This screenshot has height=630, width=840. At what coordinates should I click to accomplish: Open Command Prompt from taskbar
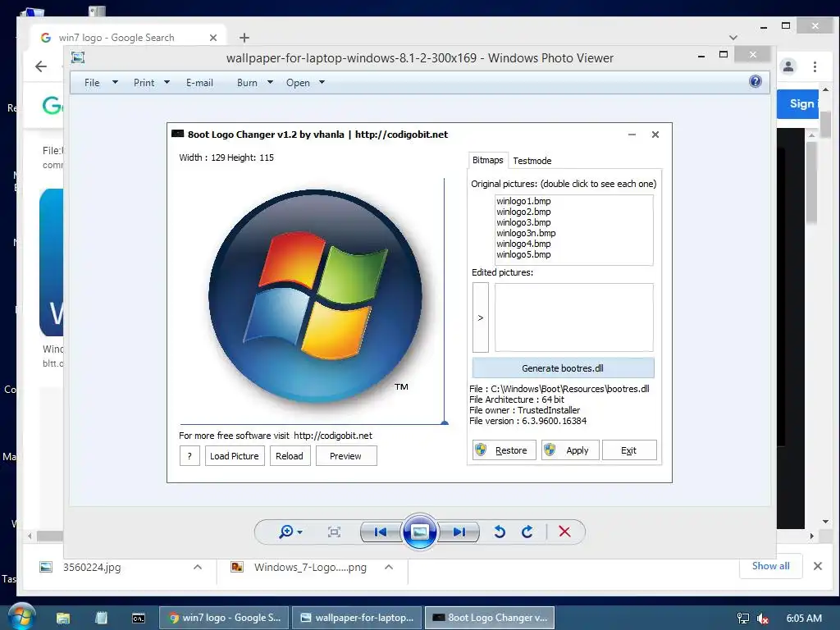138,619
